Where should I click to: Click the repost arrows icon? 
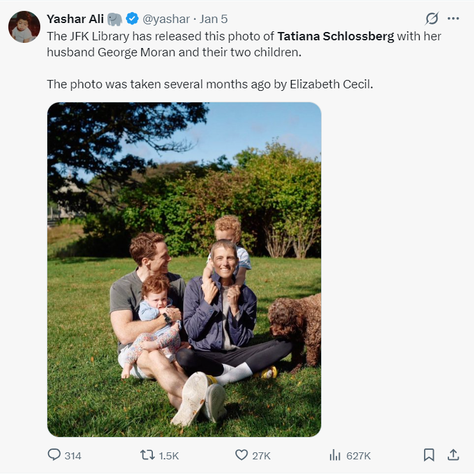click(147, 455)
